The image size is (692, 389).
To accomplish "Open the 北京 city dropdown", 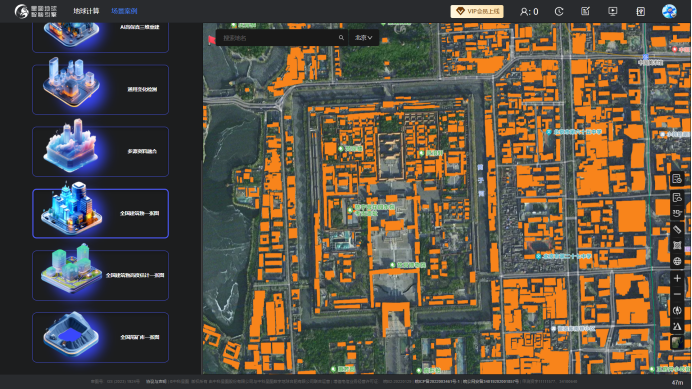I will pos(364,38).
